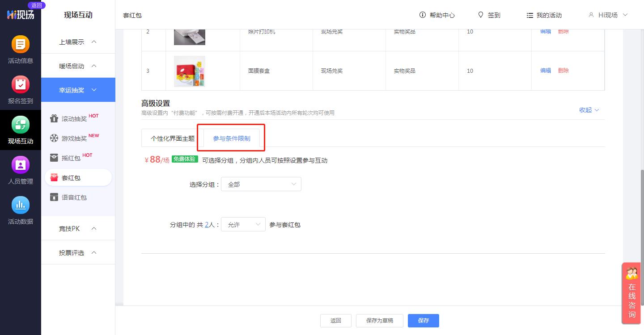
Task: Open 人员管理 from the sidebar
Action: click(21, 170)
